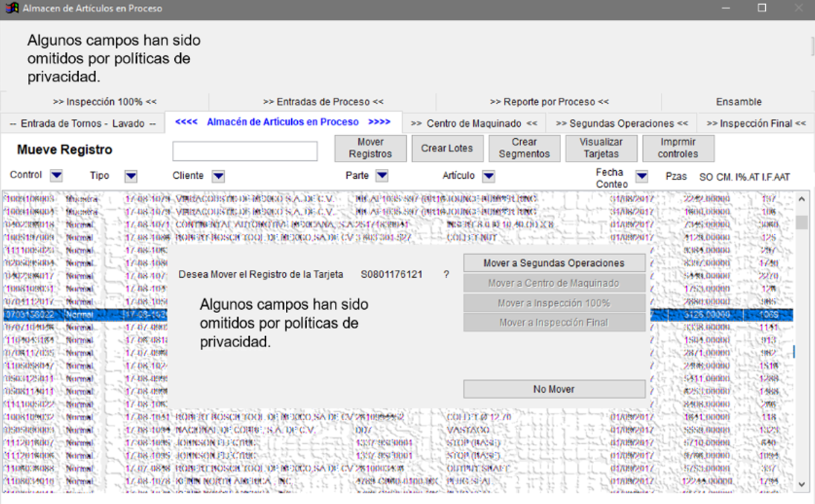
Task: Expand the Artículo filter dropdown
Action: point(489,176)
